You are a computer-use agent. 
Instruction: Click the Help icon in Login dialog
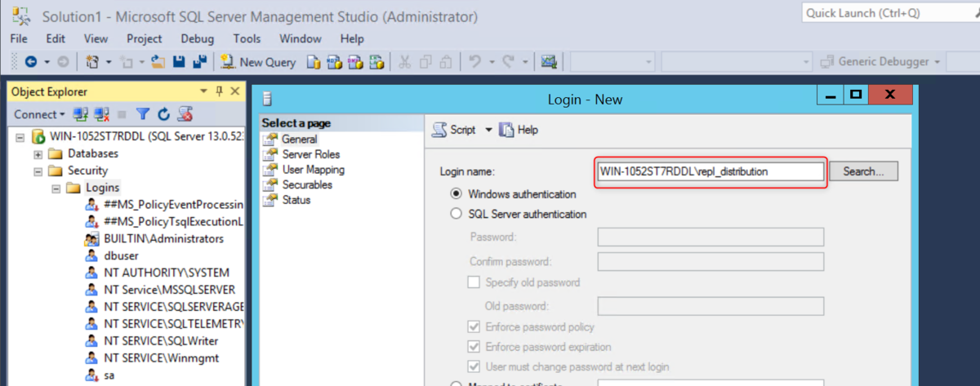506,130
